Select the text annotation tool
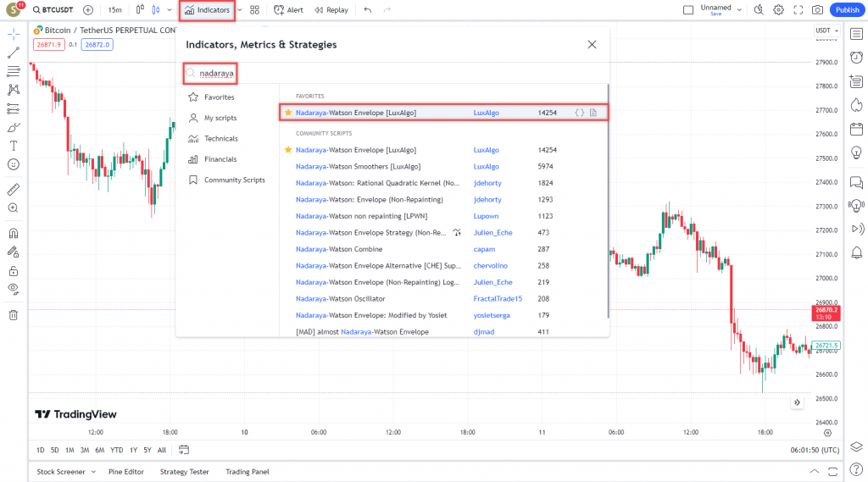The width and height of the screenshot is (868, 482). coord(14,146)
